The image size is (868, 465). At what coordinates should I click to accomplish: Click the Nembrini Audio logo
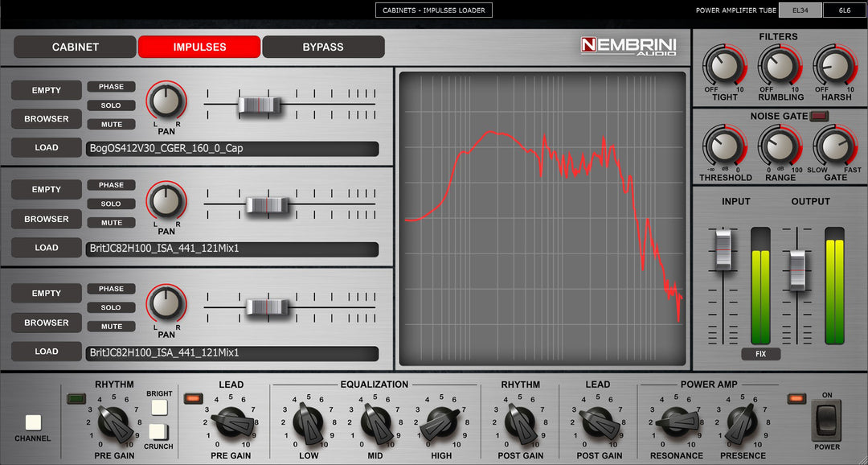(x=628, y=47)
